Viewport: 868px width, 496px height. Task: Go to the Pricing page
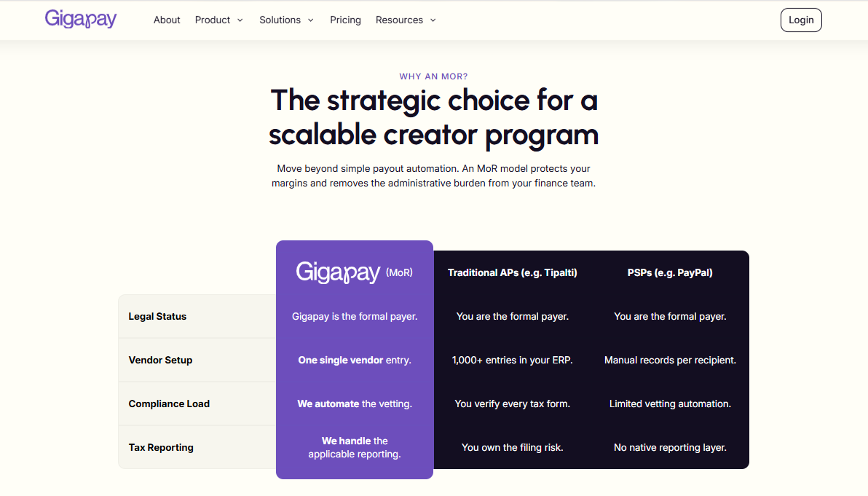345,20
